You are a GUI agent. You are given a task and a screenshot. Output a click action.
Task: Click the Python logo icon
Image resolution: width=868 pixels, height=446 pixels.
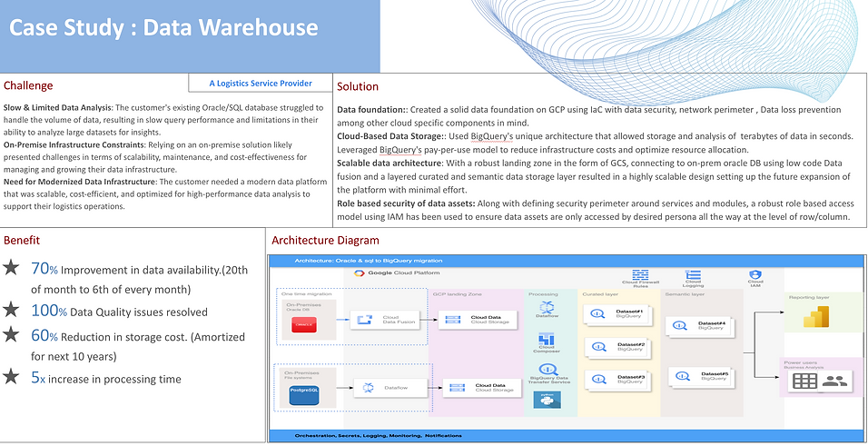point(547,400)
